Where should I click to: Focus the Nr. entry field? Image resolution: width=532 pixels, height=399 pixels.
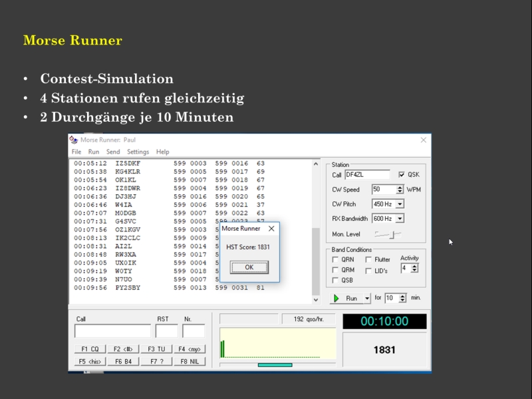194,331
